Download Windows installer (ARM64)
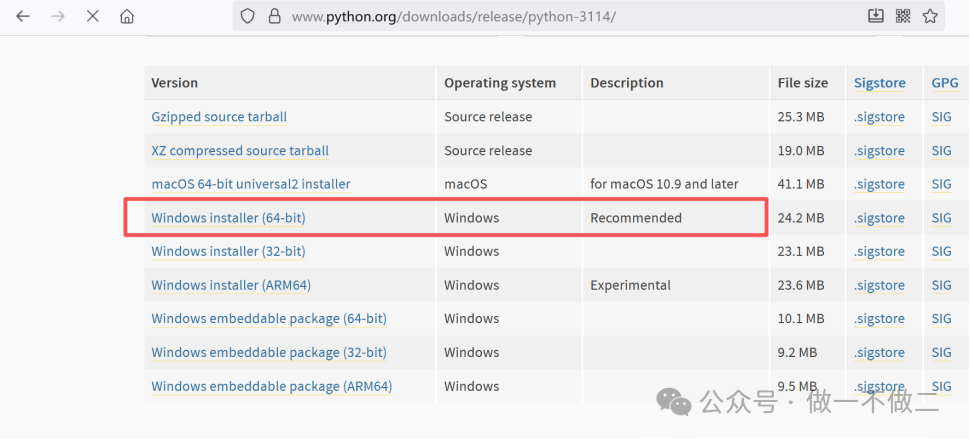The width and height of the screenshot is (970, 440). pos(231,285)
